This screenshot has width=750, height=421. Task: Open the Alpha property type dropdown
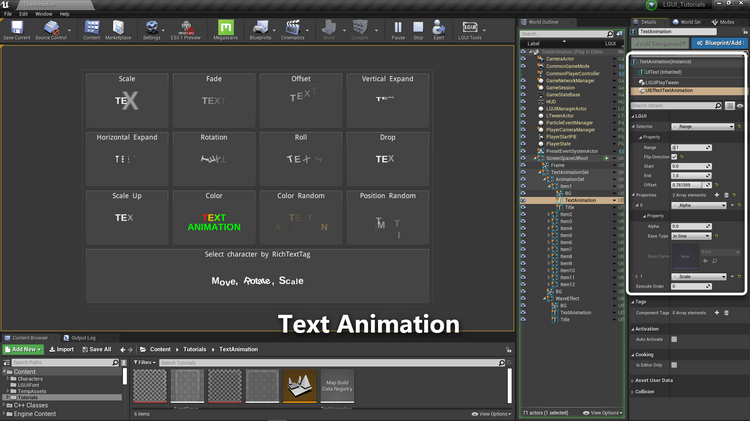699,205
